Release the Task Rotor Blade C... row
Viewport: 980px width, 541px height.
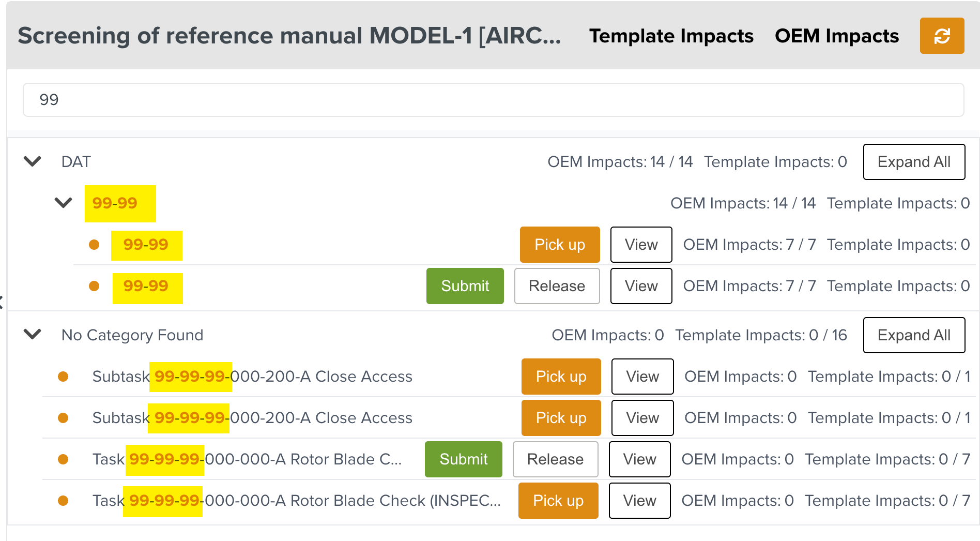(555, 459)
